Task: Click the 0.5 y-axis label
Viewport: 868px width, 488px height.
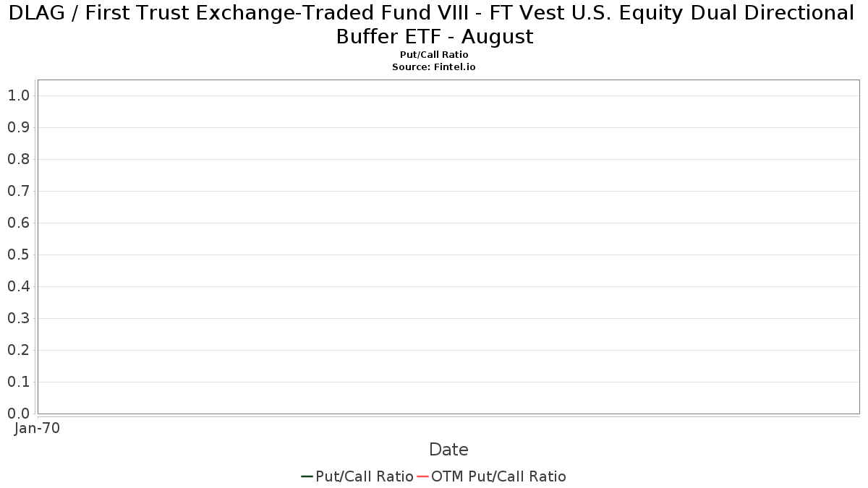Action: click(x=18, y=254)
